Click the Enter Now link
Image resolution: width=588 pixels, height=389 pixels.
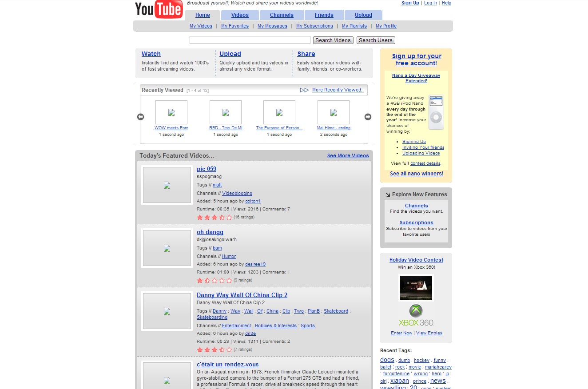[x=401, y=333]
